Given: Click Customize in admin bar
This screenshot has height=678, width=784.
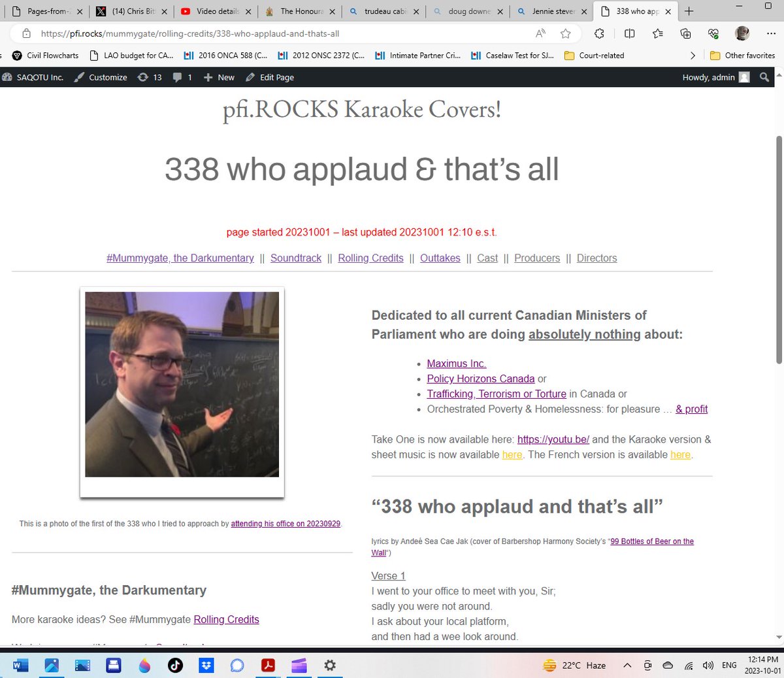Looking at the screenshot, I should [x=101, y=77].
